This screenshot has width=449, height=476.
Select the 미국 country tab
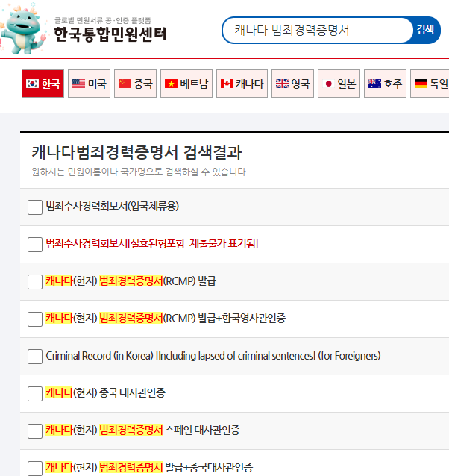tap(90, 84)
